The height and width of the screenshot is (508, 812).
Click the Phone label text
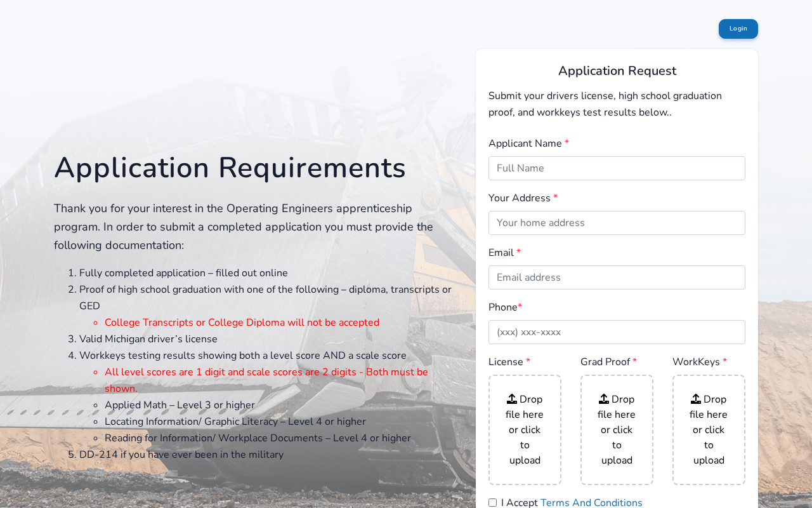(502, 307)
